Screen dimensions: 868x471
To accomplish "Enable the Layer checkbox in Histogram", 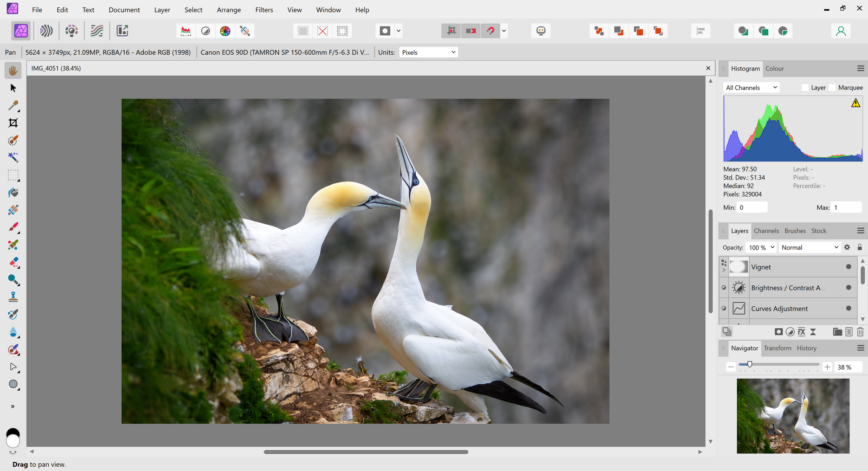I will coord(805,88).
